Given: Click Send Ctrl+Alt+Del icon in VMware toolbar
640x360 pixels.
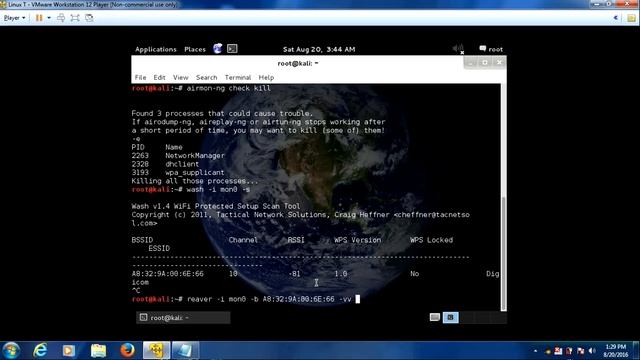Looking at the screenshot, I should tap(61, 18).
